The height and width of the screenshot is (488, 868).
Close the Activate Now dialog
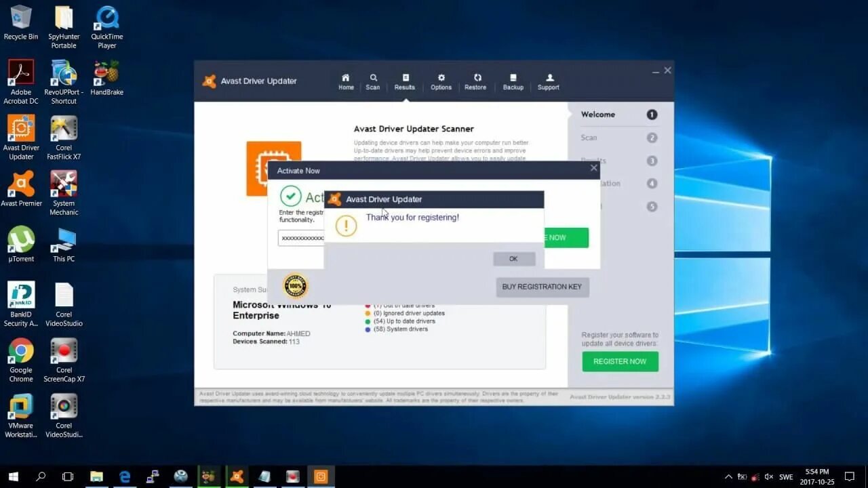593,168
